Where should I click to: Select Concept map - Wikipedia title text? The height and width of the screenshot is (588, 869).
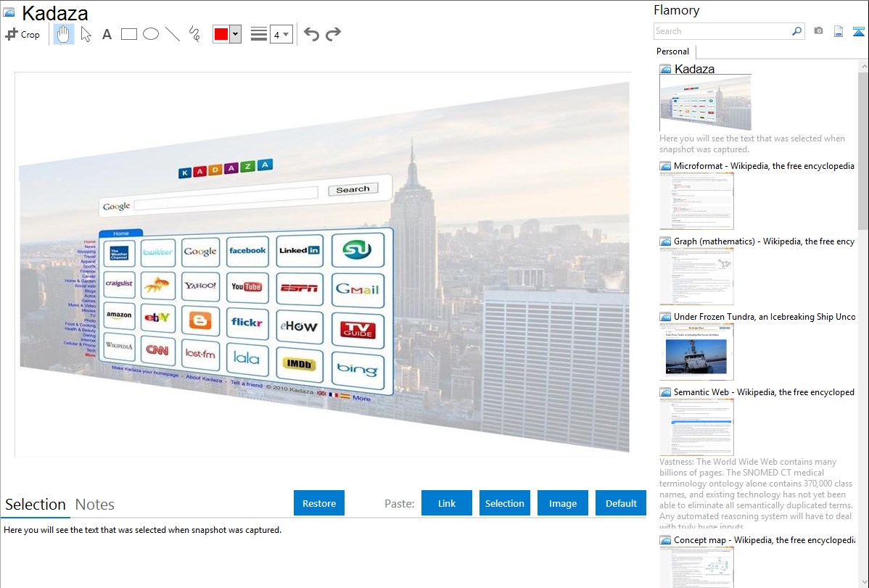pos(764,539)
